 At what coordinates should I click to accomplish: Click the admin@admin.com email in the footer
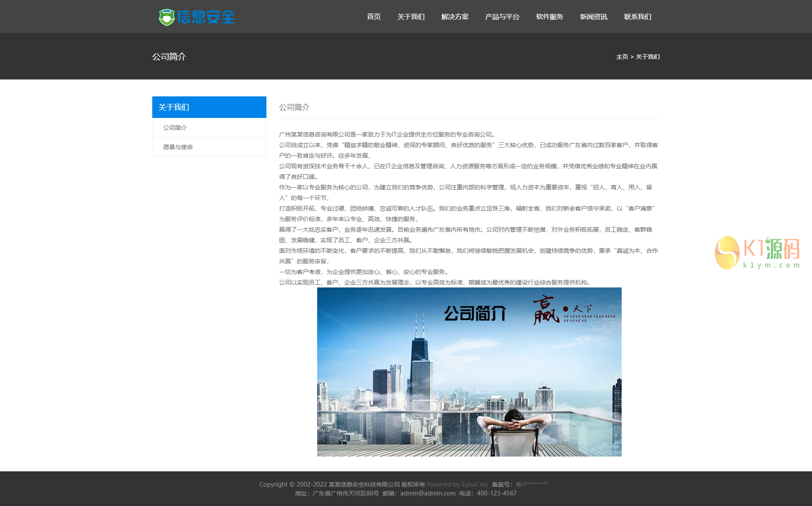point(428,493)
